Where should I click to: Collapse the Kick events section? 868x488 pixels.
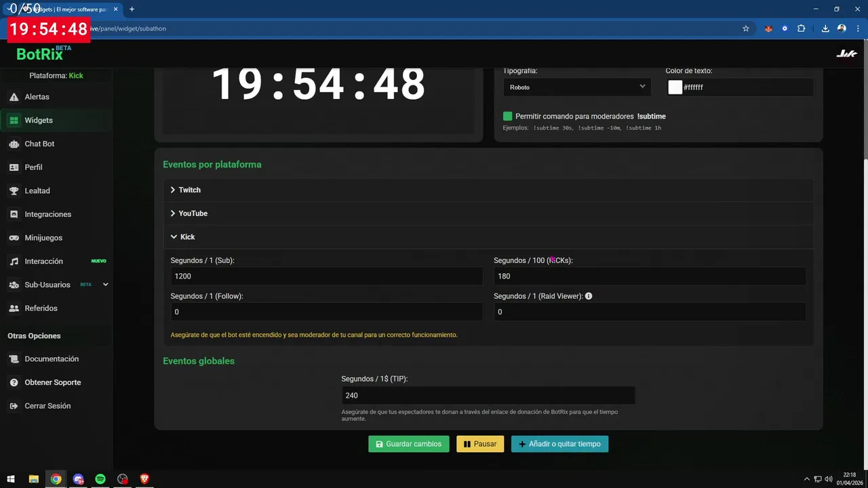tap(488, 237)
